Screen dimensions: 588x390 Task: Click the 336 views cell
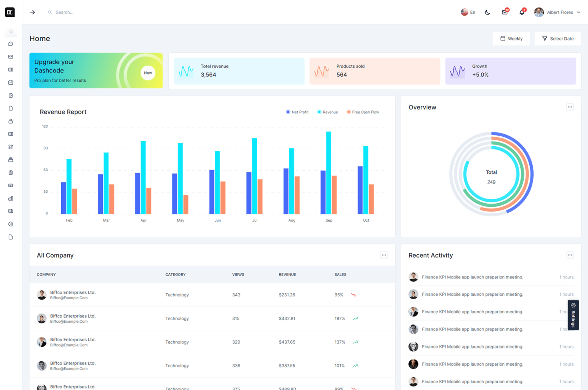236,366
